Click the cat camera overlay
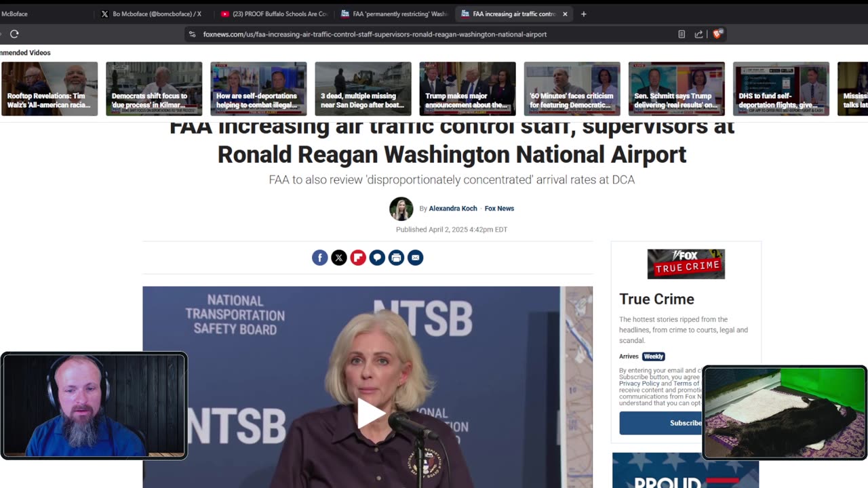This screenshot has height=488, width=868. pos(785,413)
